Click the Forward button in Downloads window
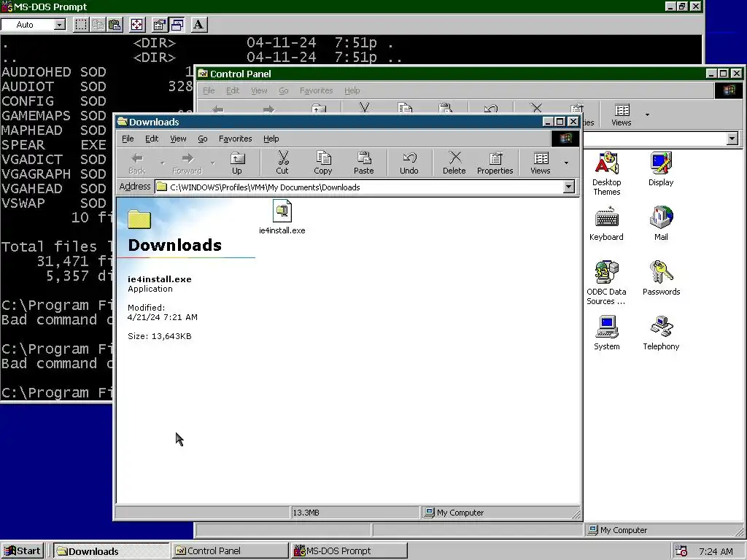 tap(187, 163)
